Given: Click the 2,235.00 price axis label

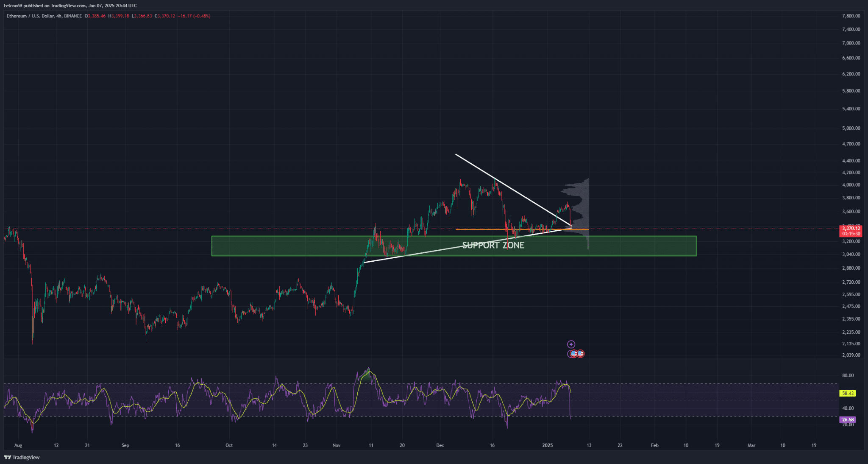Looking at the screenshot, I should 851,332.
